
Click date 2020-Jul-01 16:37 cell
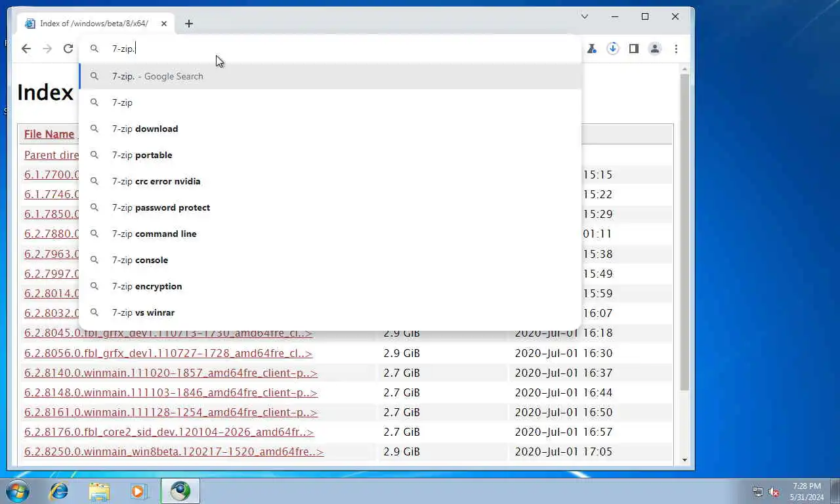563,373
